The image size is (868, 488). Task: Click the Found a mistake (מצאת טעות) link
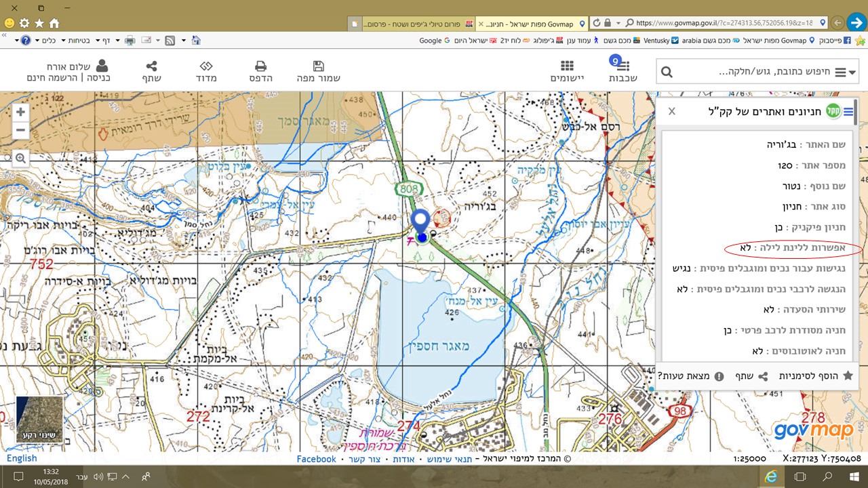690,375
